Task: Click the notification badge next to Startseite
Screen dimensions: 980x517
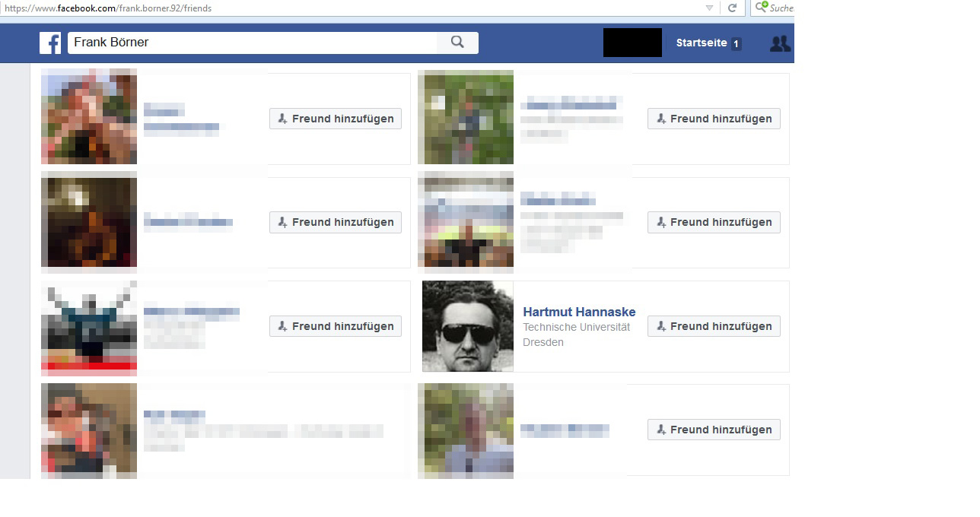Action: (736, 44)
